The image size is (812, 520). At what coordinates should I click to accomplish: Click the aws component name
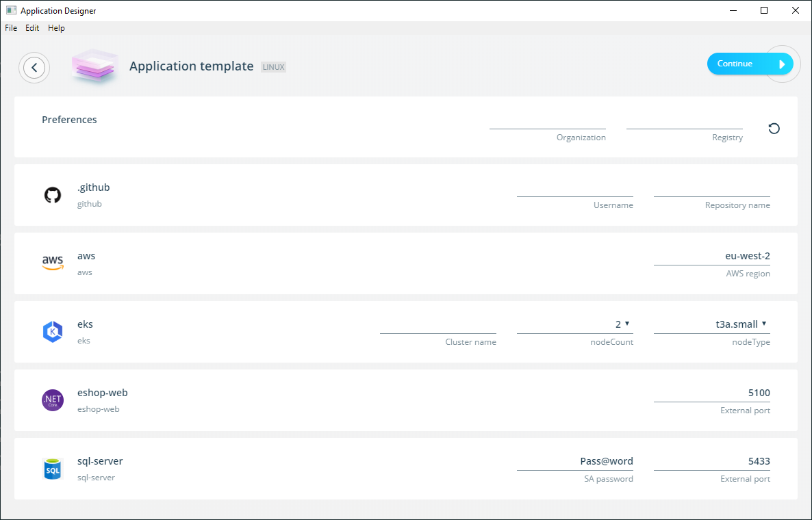pos(86,256)
